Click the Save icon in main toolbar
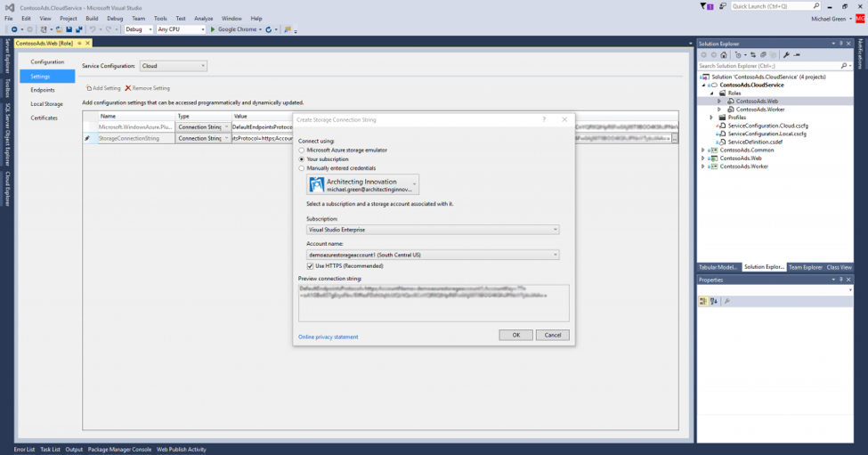The width and height of the screenshot is (868, 455). (x=69, y=29)
